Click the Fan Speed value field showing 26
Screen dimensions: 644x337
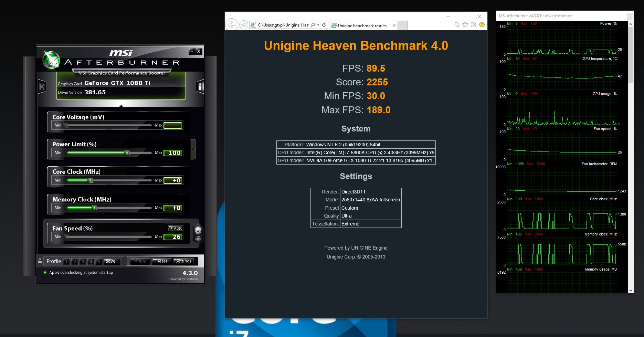coord(173,237)
